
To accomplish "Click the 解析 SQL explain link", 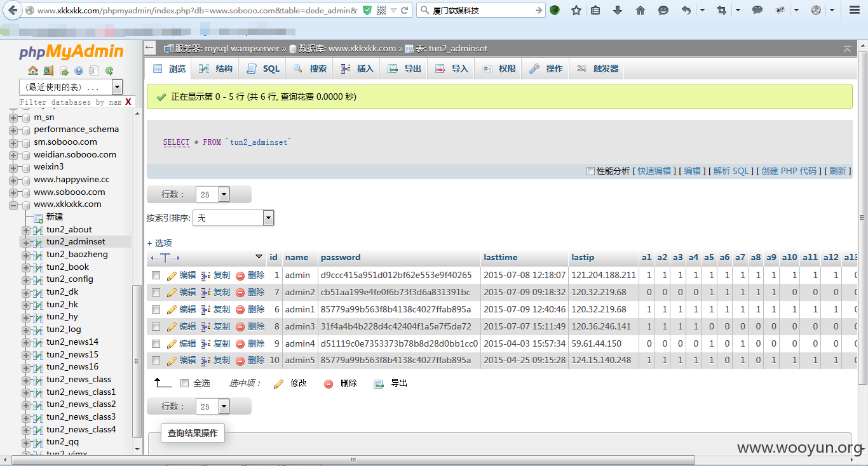I will pos(731,171).
